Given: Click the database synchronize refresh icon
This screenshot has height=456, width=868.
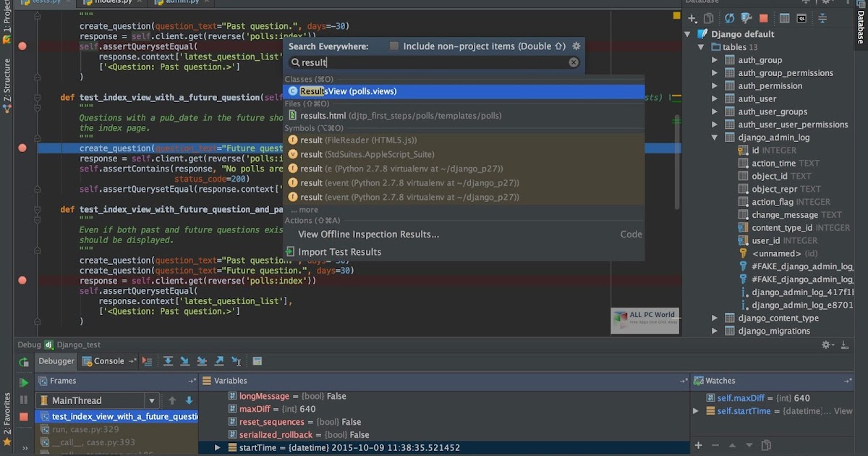Looking at the screenshot, I should click(729, 18).
